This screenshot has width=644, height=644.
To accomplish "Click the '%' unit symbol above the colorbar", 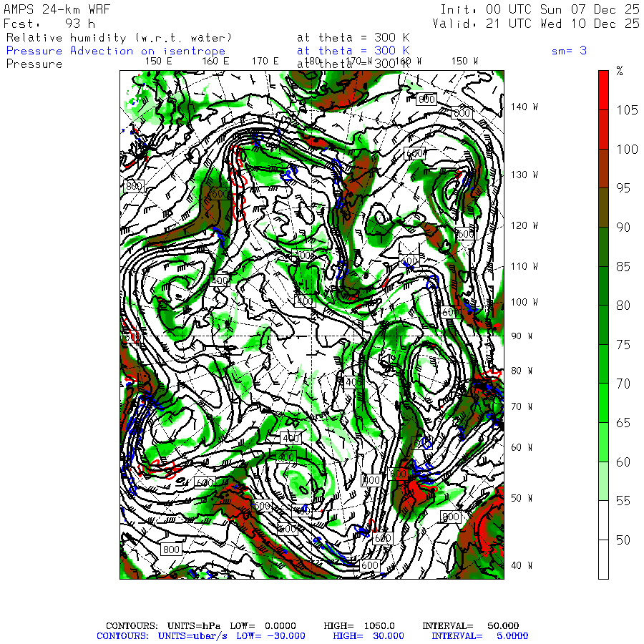I will tap(620, 71).
